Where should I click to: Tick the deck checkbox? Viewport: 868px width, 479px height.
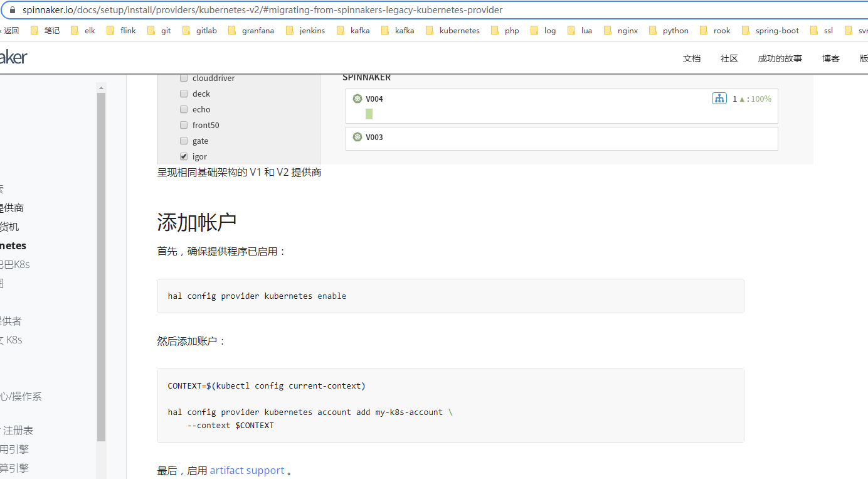pyautogui.click(x=184, y=94)
